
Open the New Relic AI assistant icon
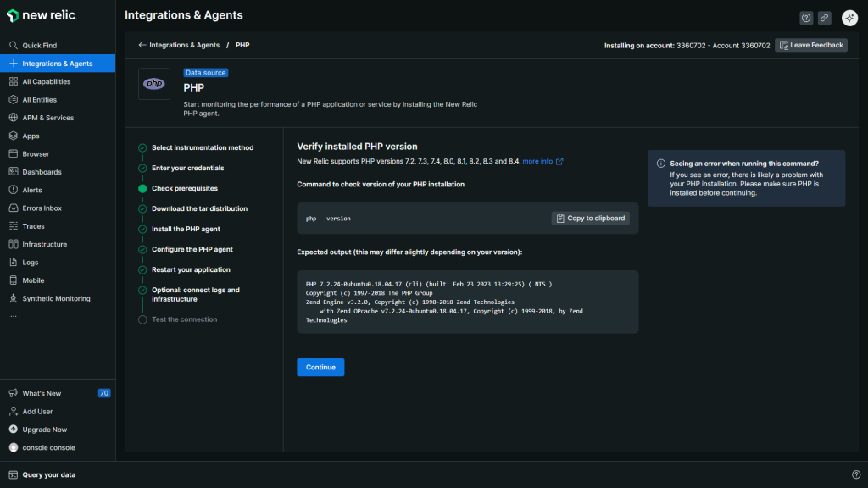[849, 18]
